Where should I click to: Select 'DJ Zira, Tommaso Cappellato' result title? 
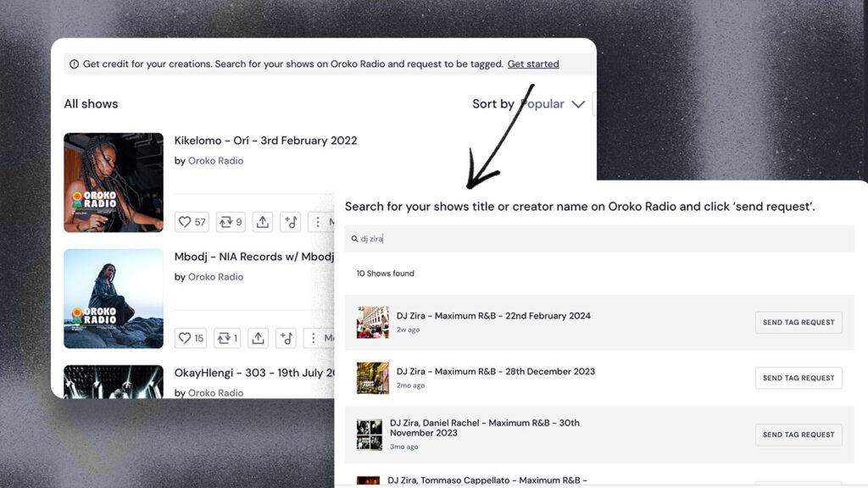[487, 481]
